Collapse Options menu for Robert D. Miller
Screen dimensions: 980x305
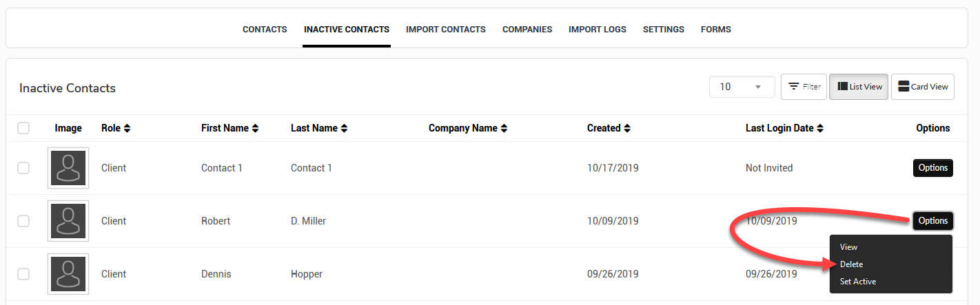point(933,221)
